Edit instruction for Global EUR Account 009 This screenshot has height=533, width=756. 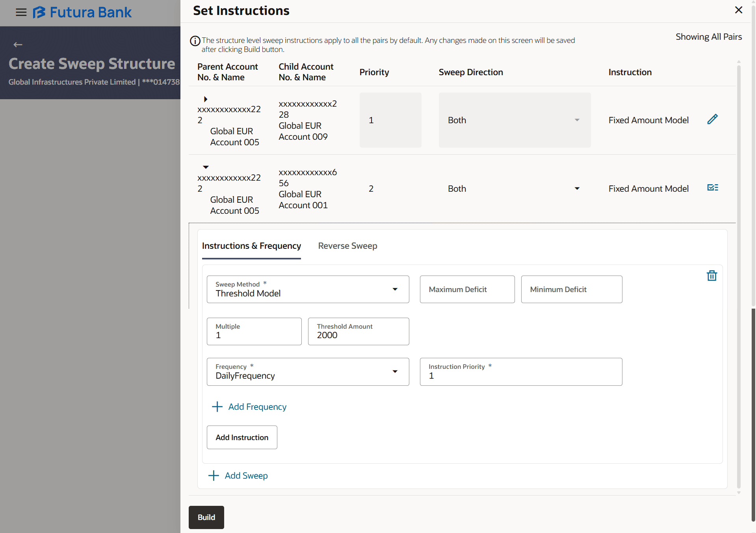click(x=712, y=119)
